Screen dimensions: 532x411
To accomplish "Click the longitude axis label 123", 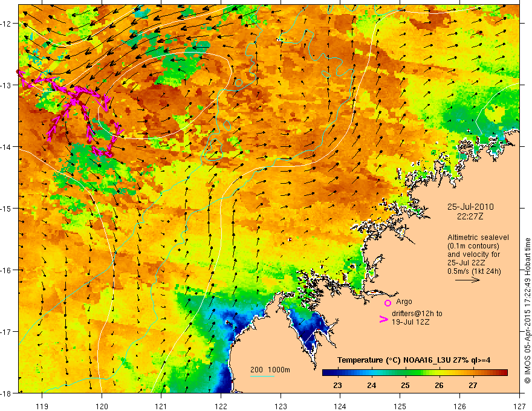I will tap(281, 406).
